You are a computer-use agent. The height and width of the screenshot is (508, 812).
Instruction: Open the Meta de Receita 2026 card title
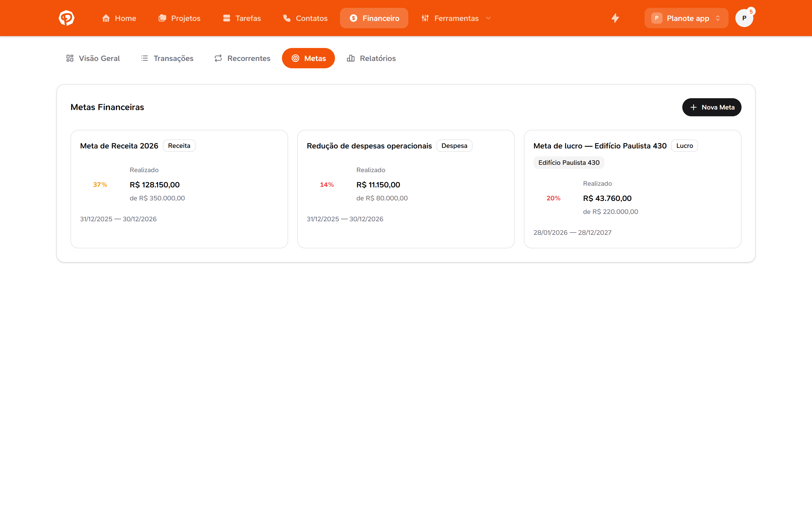pyautogui.click(x=119, y=146)
